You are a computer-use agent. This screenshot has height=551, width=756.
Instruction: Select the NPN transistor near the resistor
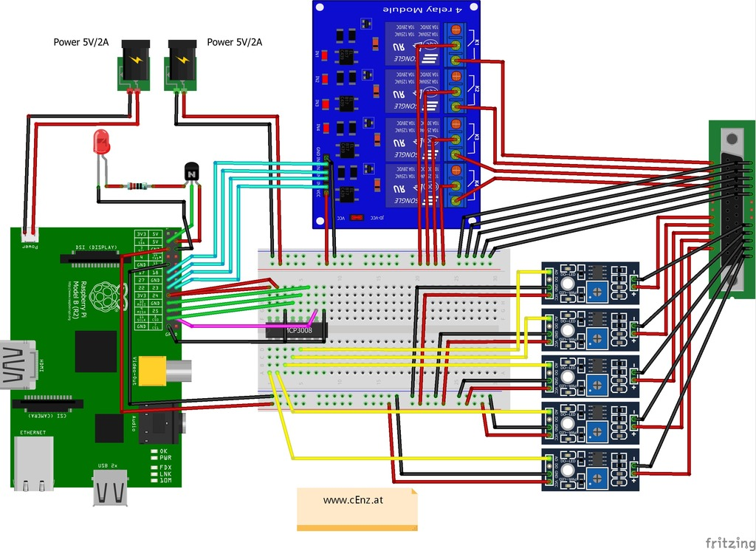pyautogui.click(x=192, y=173)
